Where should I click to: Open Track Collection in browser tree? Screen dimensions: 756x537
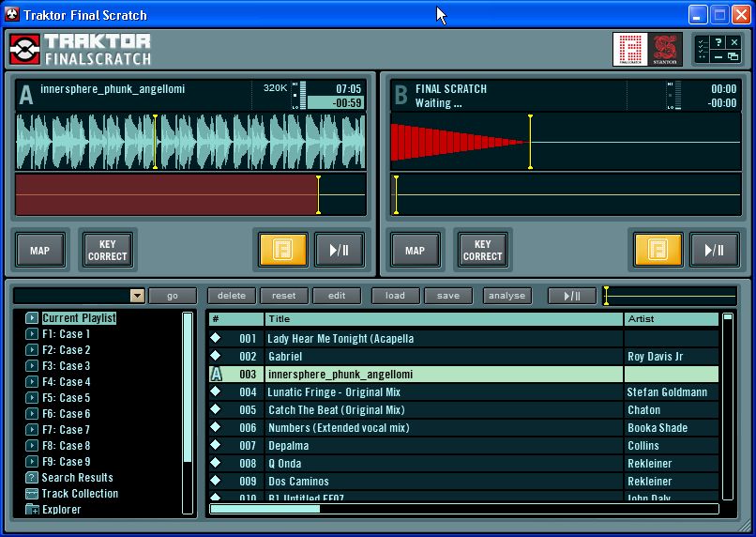[80, 493]
